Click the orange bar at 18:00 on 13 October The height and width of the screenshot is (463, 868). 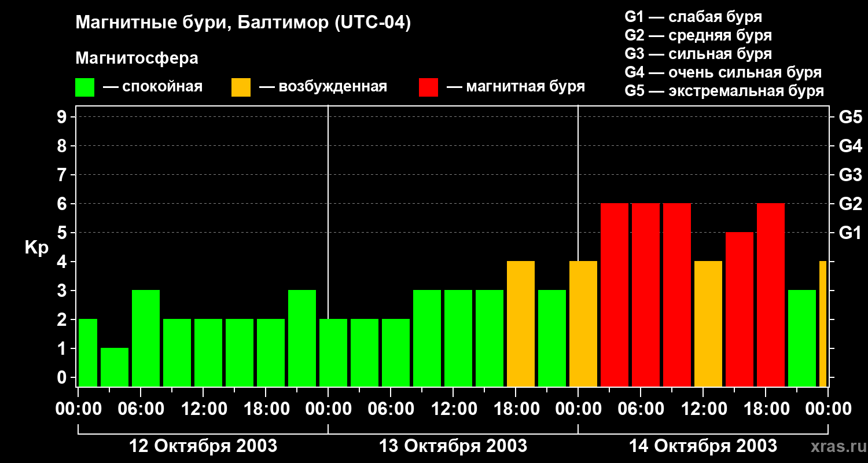point(521,324)
